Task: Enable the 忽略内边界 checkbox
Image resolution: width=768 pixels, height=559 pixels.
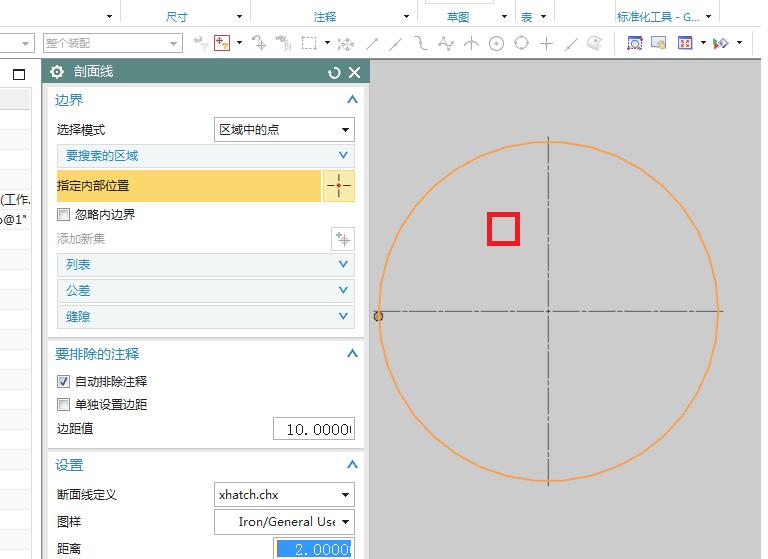Action: tap(65, 214)
